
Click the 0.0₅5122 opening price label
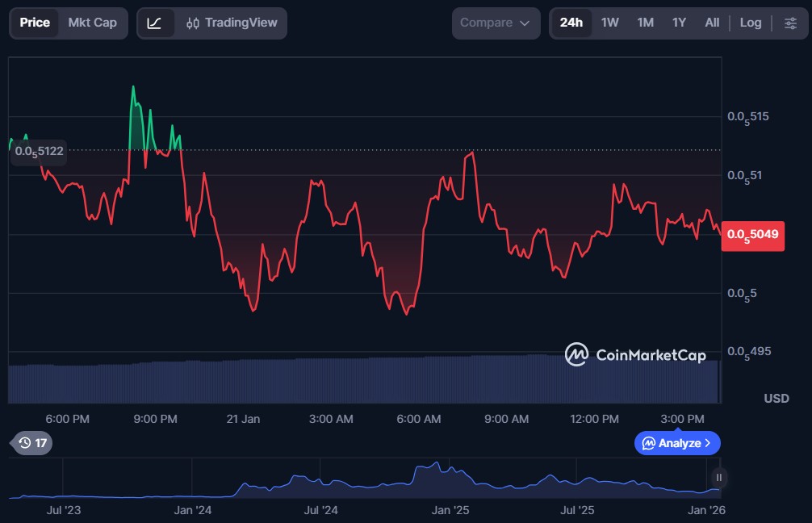(39, 150)
